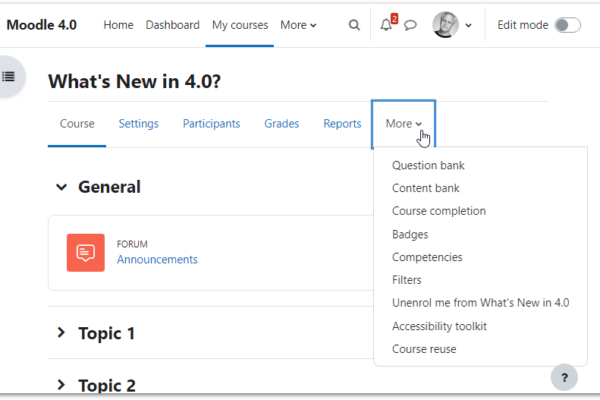Select the Course tab

[x=77, y=124]
